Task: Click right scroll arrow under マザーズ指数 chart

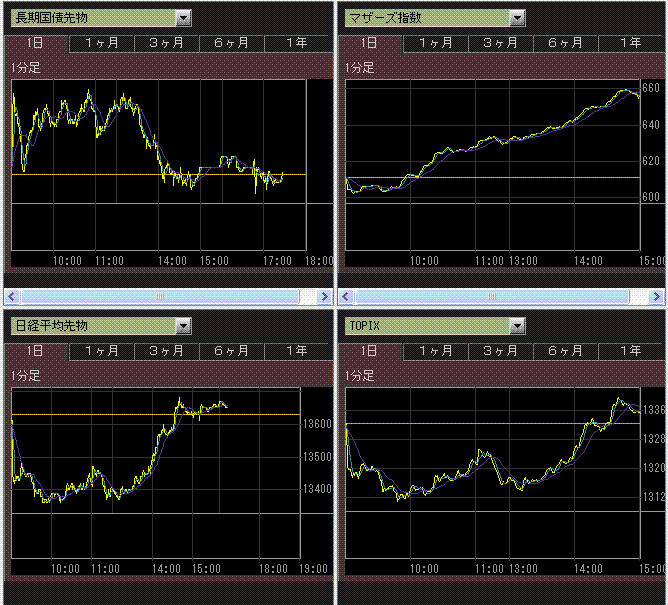Action: 656,296
